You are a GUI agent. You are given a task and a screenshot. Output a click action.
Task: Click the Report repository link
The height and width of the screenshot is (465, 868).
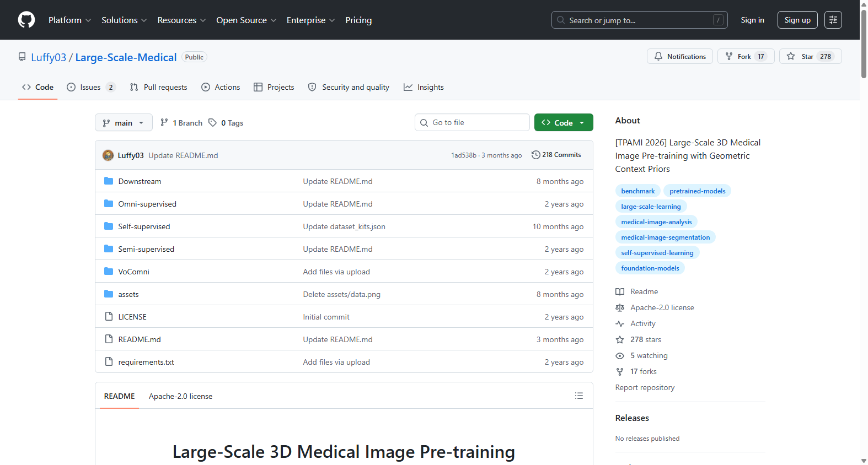point(645,387)
